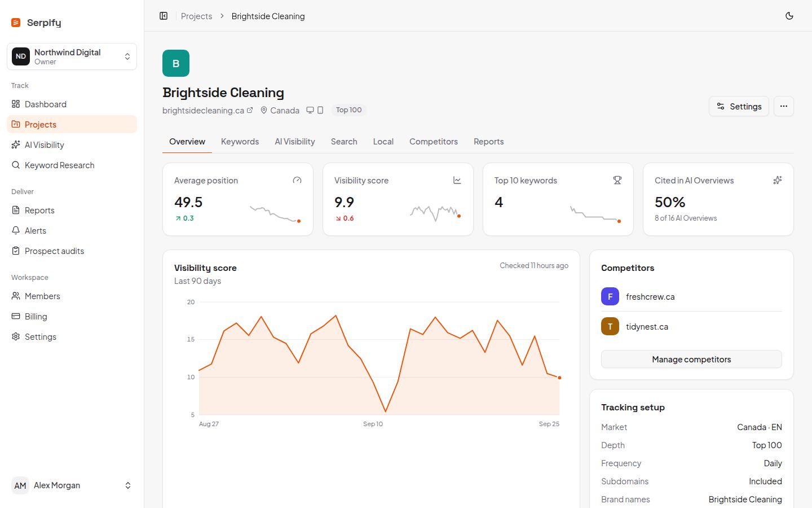Open Alerts in the sidebar

(x=72, y=230)
